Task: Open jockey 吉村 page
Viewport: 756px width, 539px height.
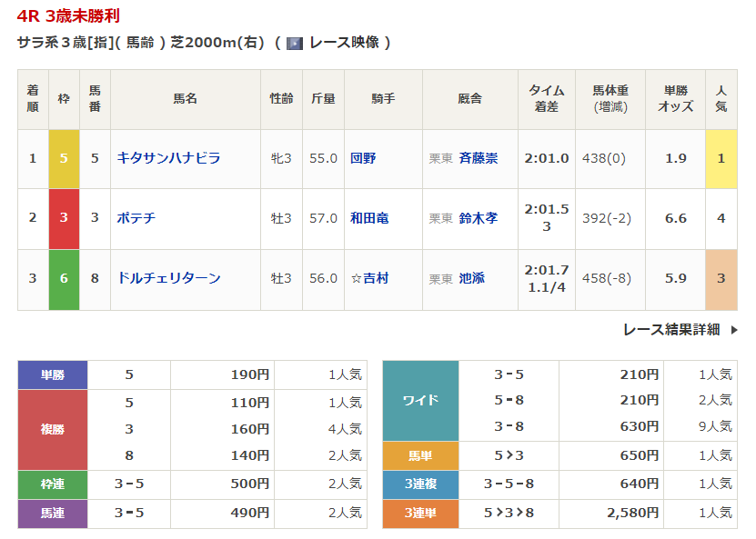Action: click(375, 278)
